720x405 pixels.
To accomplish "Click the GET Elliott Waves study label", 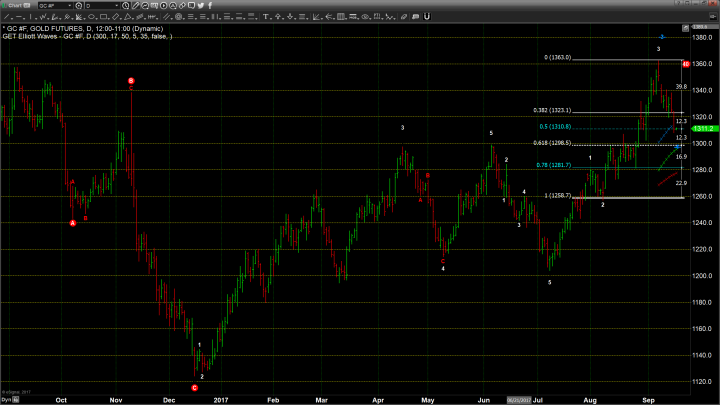I will pos(87,36).
